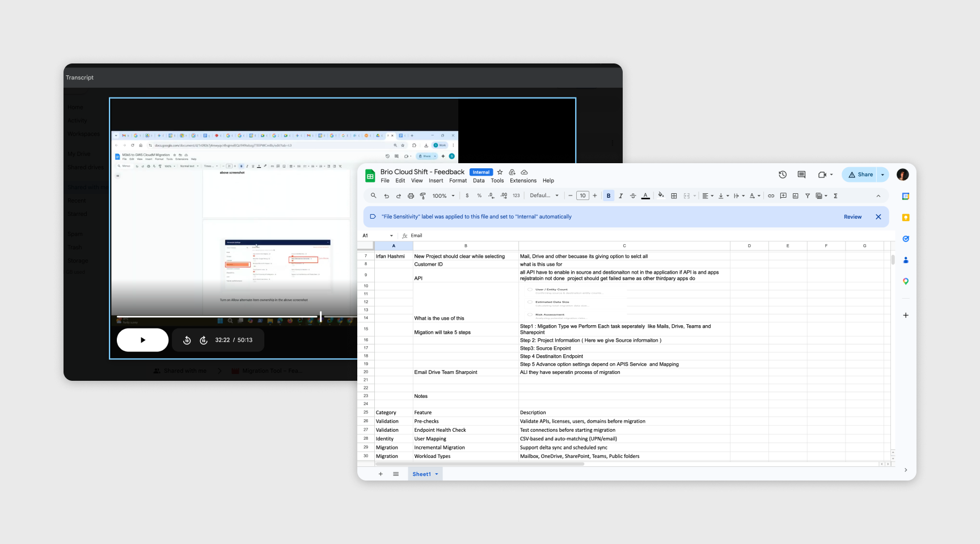Open the File menu
This screenshot has width=980, height=544.
[385, 181]
